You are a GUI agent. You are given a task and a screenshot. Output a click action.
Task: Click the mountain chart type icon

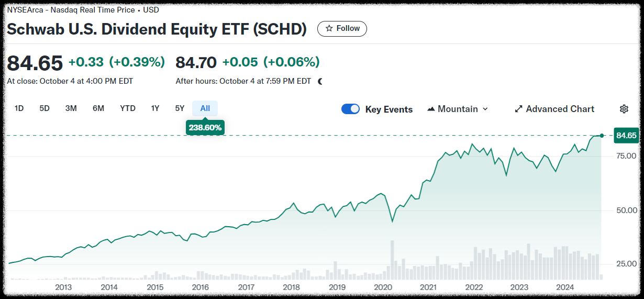tap(431, 109)
